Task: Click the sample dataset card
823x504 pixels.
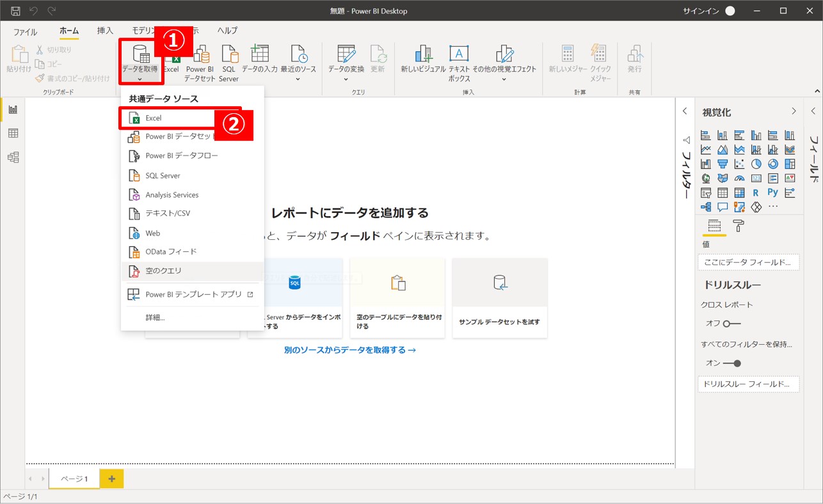Action: (x=499, y=297)
